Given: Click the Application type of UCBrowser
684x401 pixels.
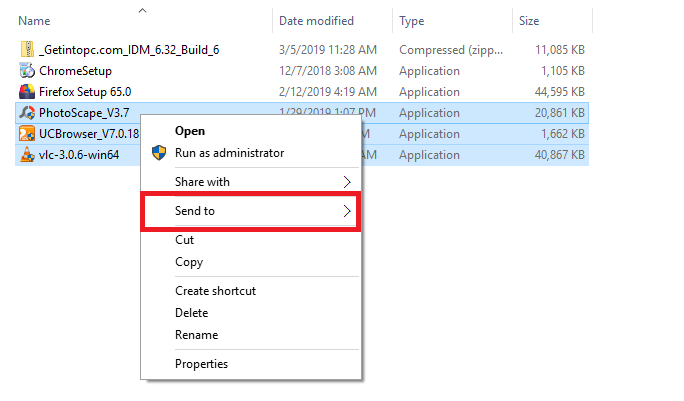Looking at the screenshot, I should (429, 134).
